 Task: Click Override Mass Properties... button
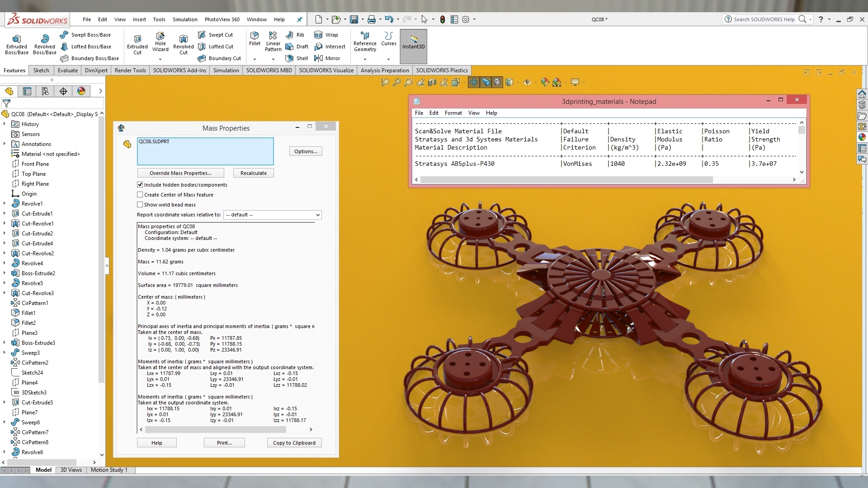[x=180, y=173]
